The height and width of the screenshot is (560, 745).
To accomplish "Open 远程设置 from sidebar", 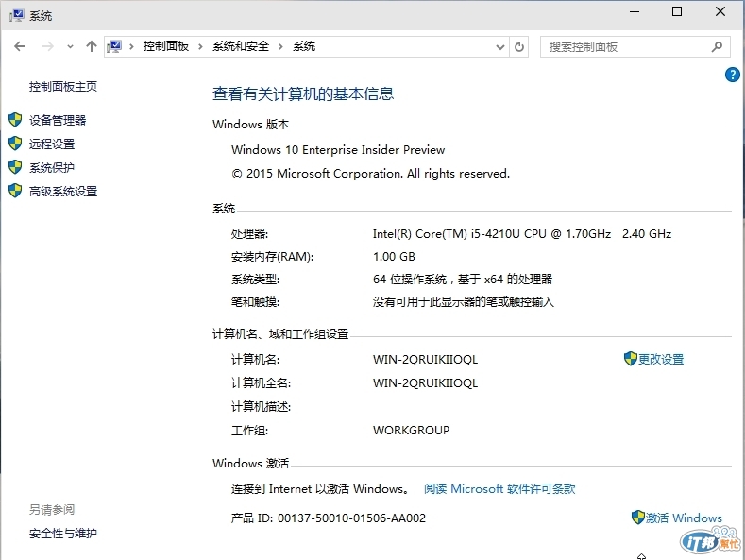I will click(52, 144).
